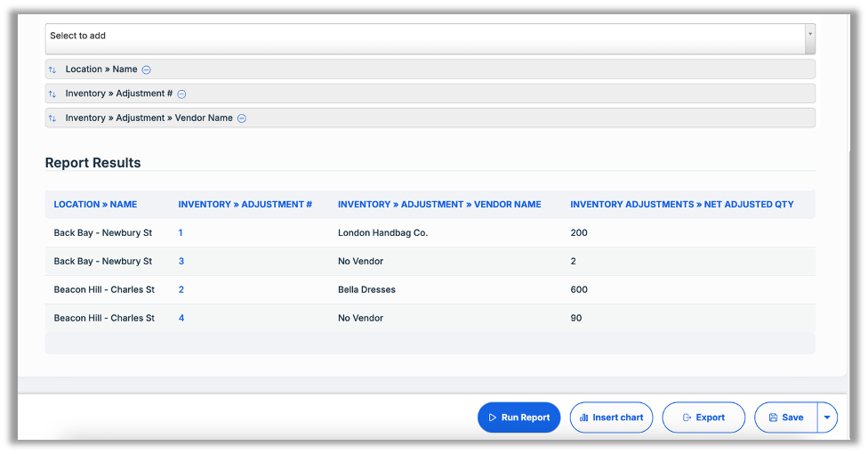Image resolution: width=868 pixels, height=454 pixels.
Task: Sort by Net Adjusted Qty column header
Action: [x=681, y=205]
